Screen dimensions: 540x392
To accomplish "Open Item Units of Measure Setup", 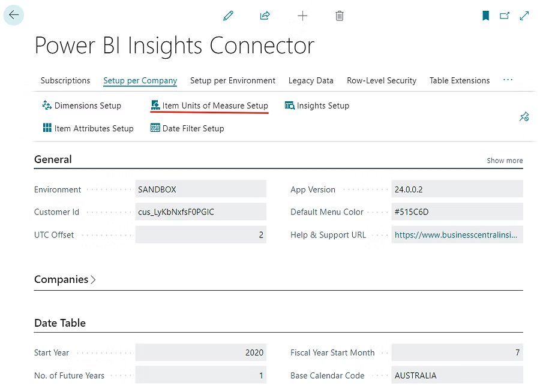I will point(209,105).
